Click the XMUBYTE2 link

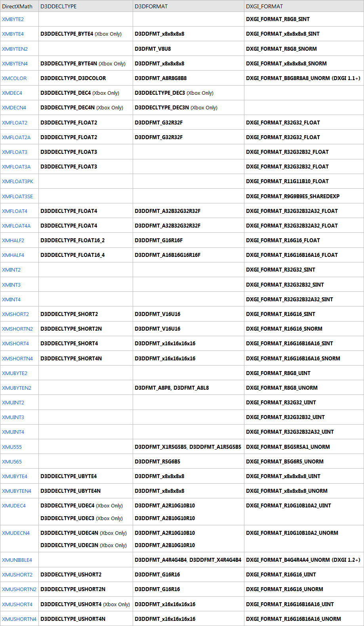point(15,373)
